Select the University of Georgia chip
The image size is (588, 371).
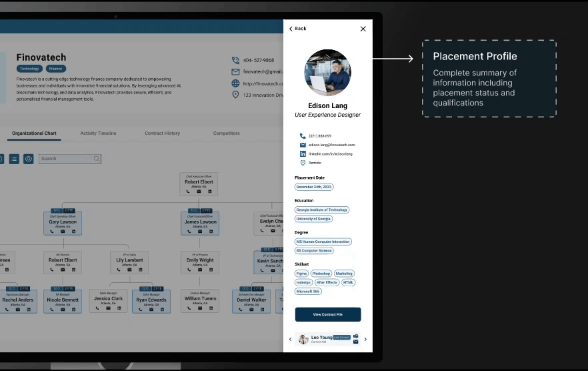tap(313, 219)
